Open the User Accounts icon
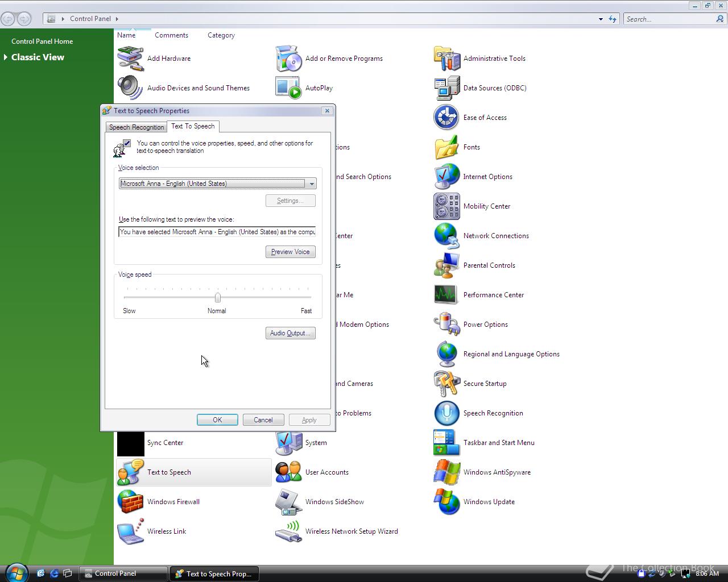 click(x=288, y=472)
